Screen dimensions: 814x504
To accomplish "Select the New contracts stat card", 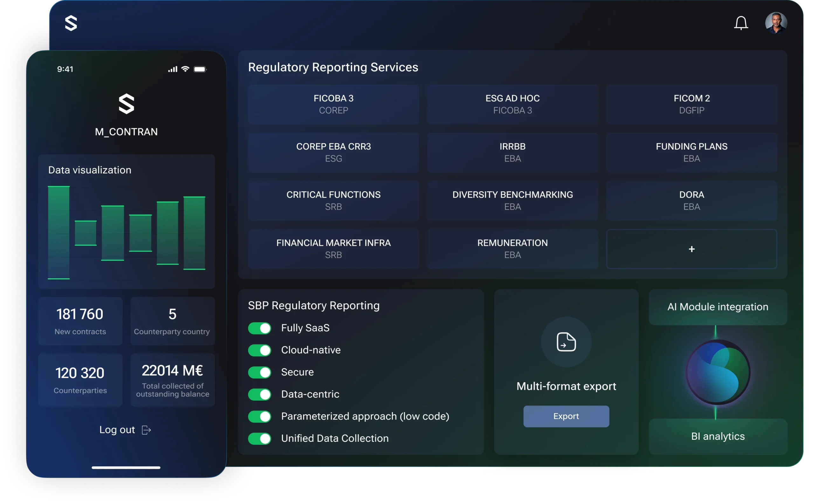I will 80,321.
